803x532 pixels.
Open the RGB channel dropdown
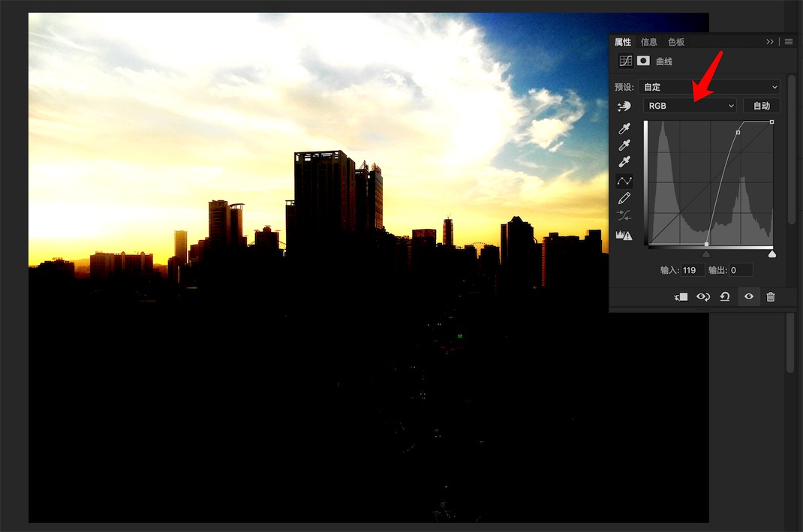[690, 106]
